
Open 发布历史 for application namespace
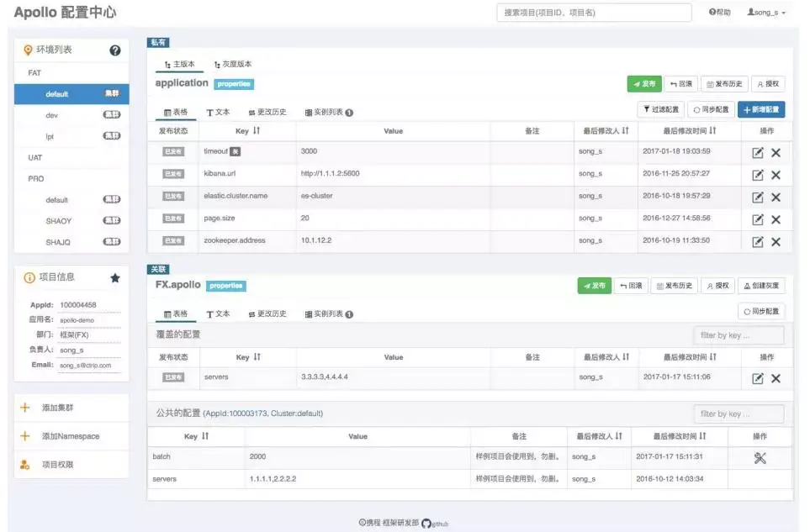click(724, 83)
